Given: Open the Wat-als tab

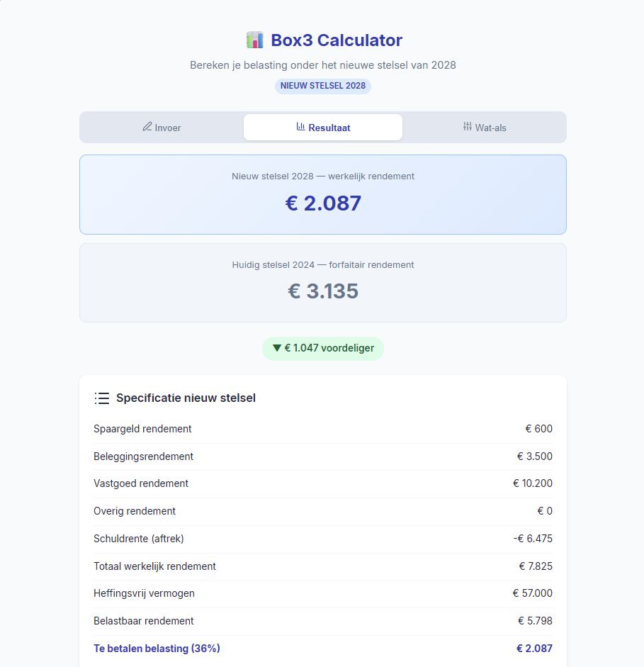Looking at the screenshot, I should (485, 127).
